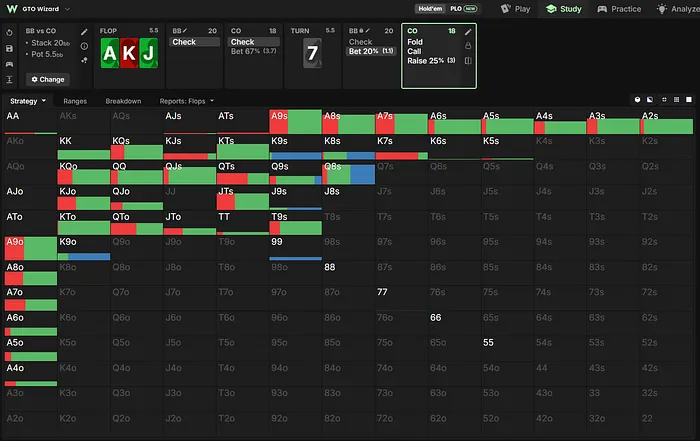Choose BB turn Bet 20% action
The image size is (700, 441).
[371, 51]
